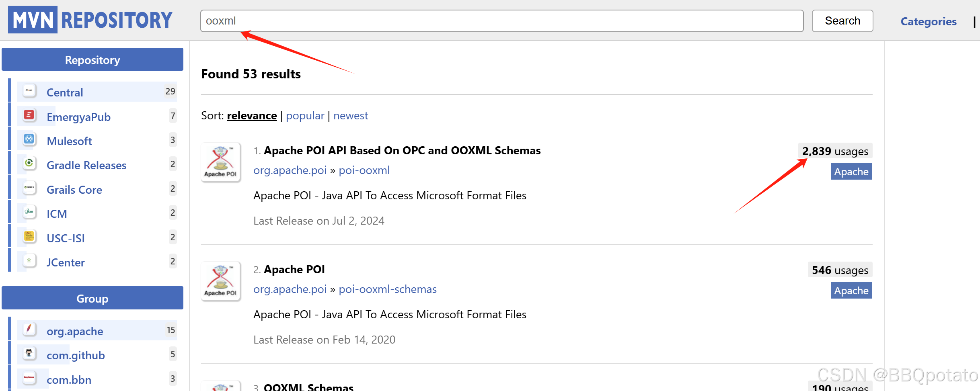Filter results by ICM repository

point(57,214)
